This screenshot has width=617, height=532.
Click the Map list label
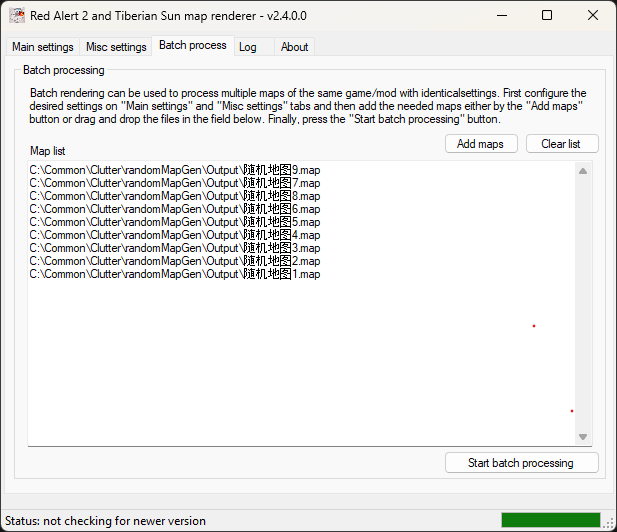click(48, 151)
